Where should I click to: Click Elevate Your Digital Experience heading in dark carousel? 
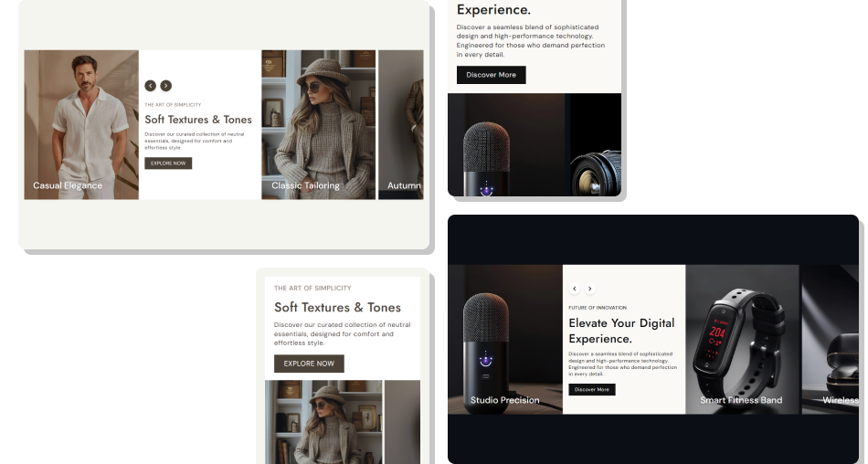click(x=621, y=331)
